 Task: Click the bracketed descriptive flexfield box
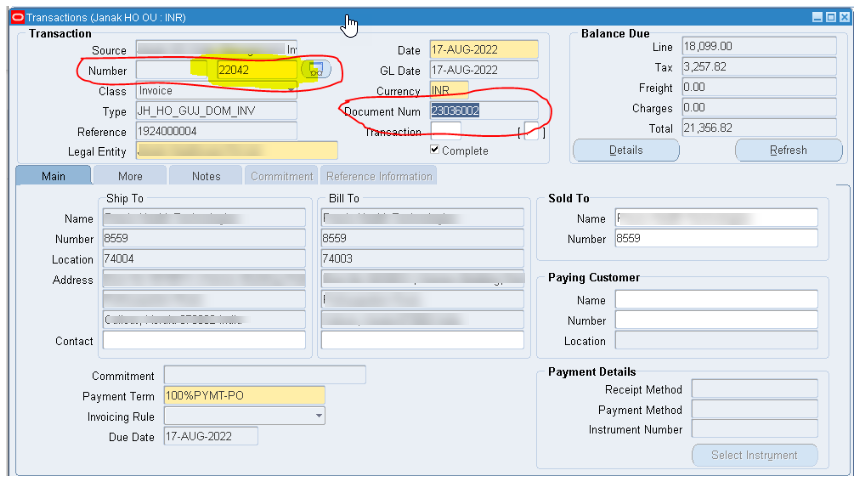pyautogui.click(x=531, y=131)
